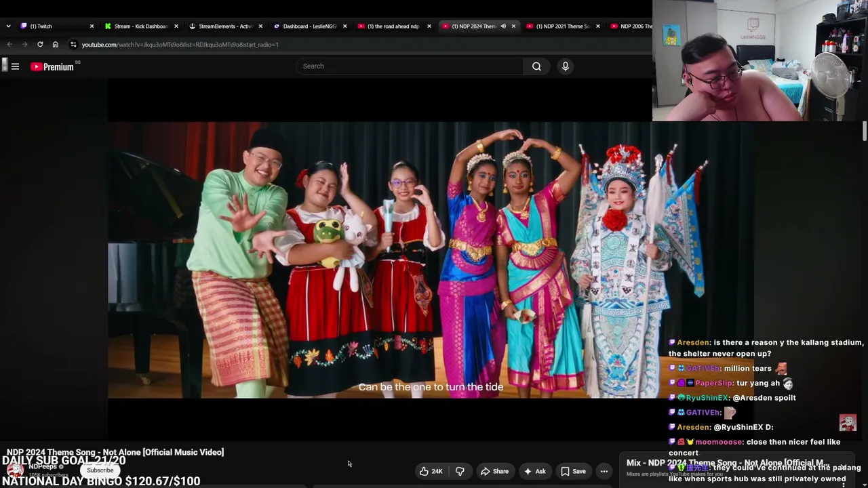868x488 pixels.
Task: Click 'million tears' chat message
Action: coord(728,368)
